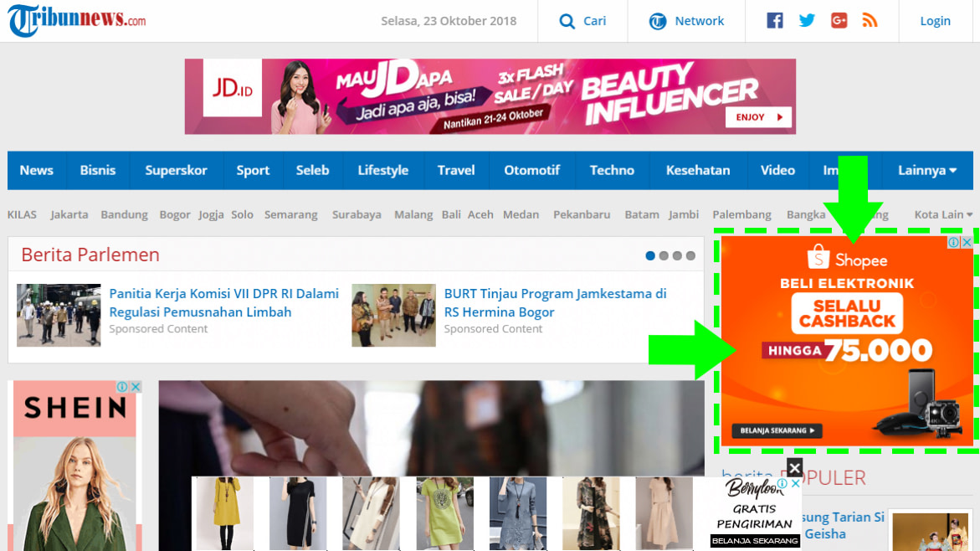Visit Tribunnews Facebook page icon
The image size is (980, 551).
point(775,21)
